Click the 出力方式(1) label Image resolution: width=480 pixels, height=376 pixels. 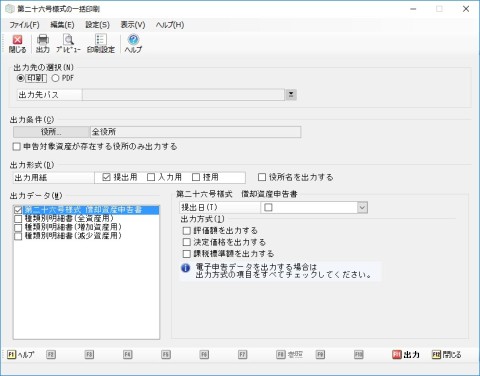point(202,219)
